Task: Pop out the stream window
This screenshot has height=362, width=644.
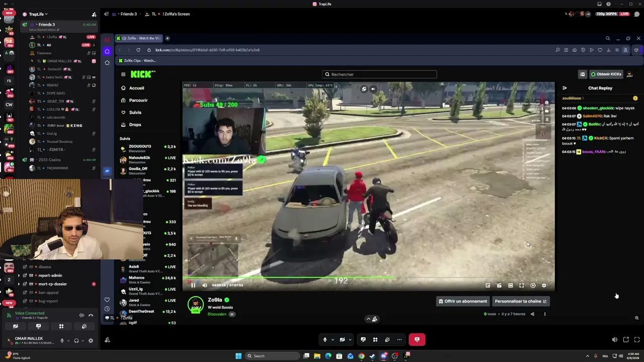Action: (x=626, y=340)
